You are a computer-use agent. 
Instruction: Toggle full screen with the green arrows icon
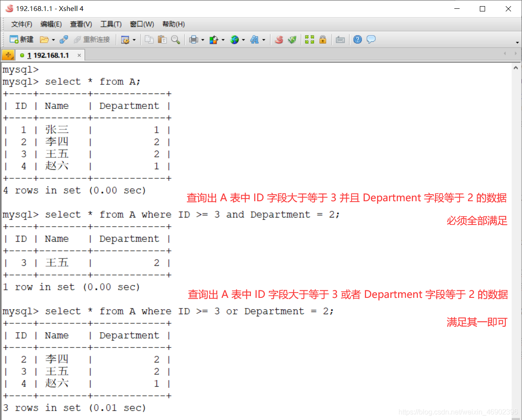click(309, 40)
